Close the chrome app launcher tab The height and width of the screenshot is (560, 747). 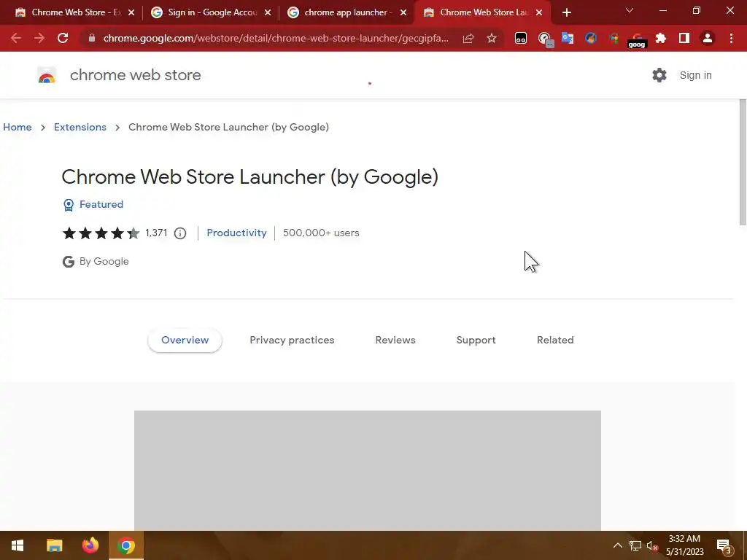coord(403,12)
